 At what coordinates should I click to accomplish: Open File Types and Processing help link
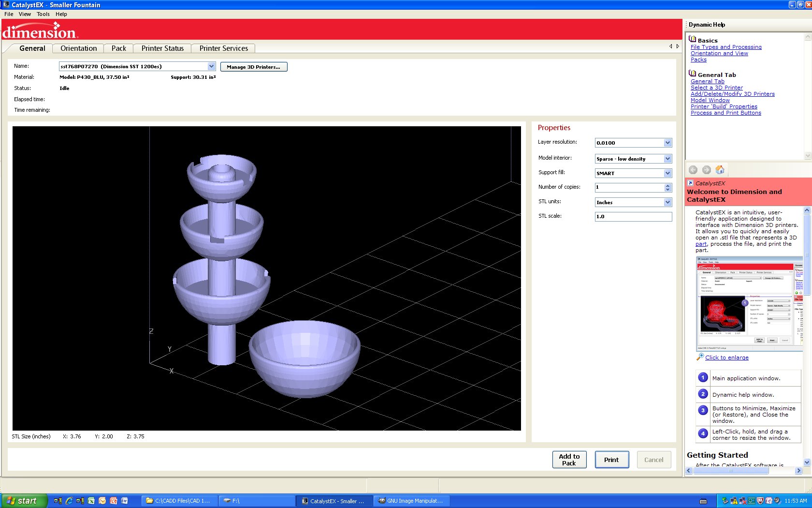coord(726,47)
